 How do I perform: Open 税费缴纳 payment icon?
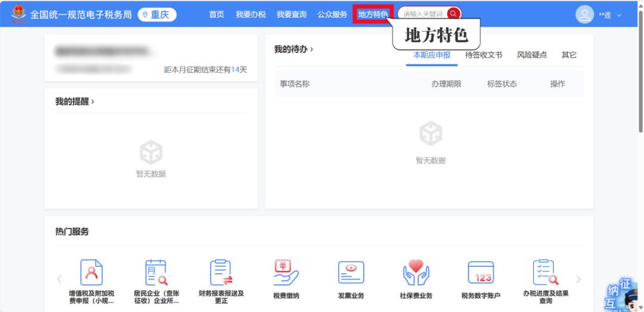[x=286, y=273]
